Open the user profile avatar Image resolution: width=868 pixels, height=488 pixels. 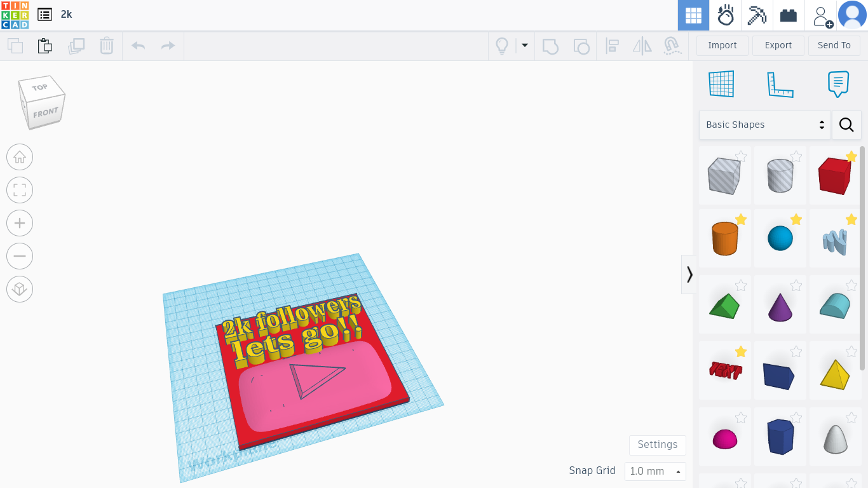coord(852,15)
